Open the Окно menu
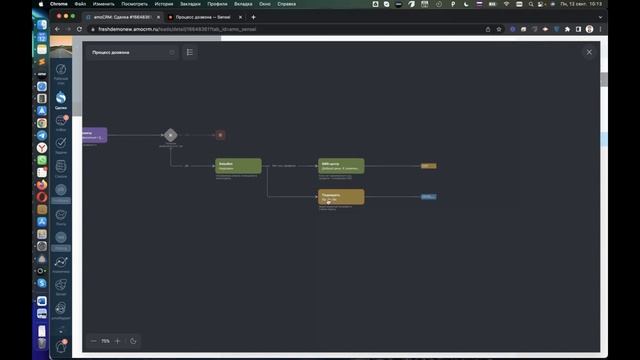 (x=265, y=4)
